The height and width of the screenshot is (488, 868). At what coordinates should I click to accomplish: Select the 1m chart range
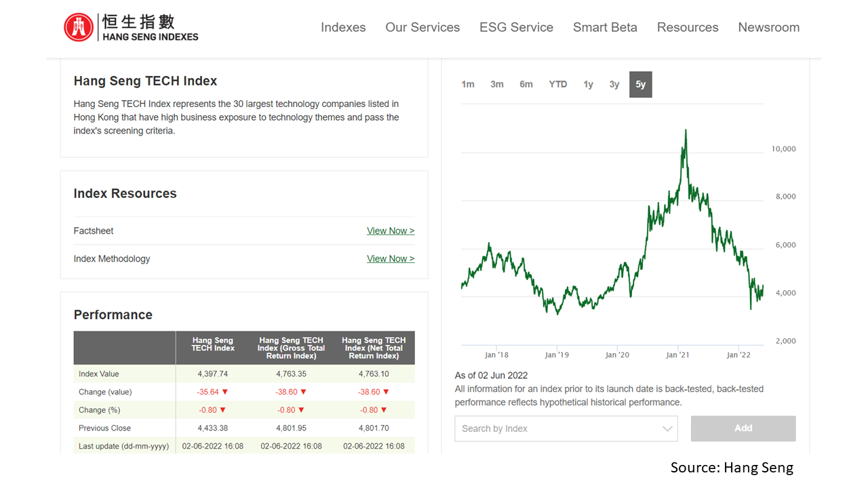click(468, 85)
